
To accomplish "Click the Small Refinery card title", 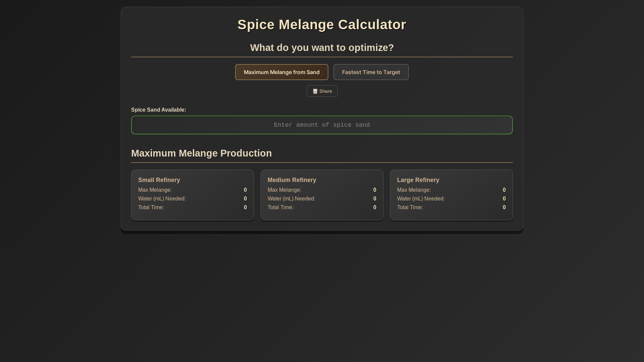I will tap(159, 180).
